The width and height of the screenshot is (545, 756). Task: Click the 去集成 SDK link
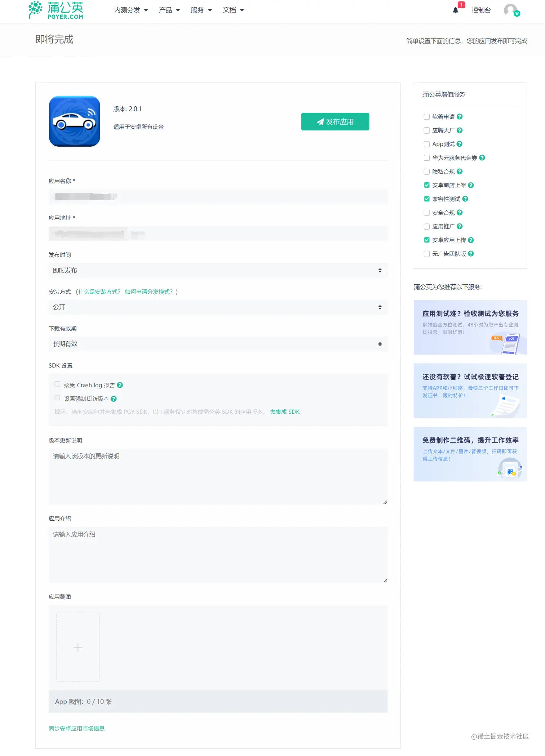click(x=285, y=412)
